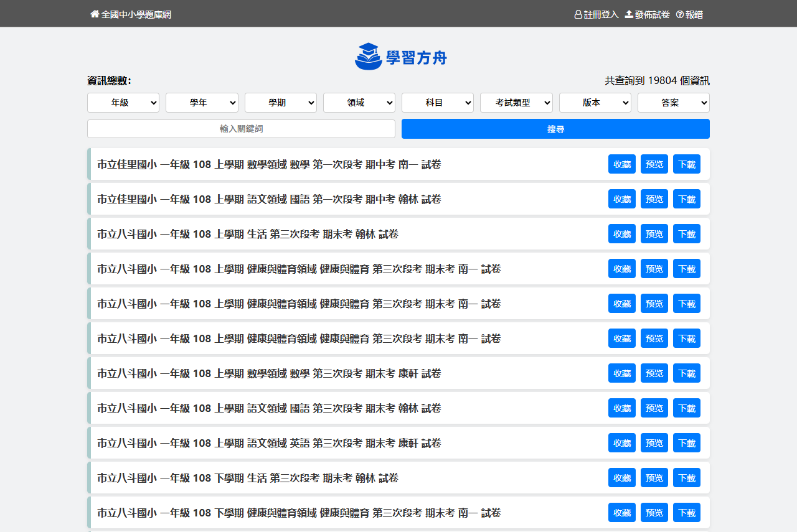Screen dimensions: 797x532
Task: Open 八斗國小 上學期 英語 康軒 試卷 title
Action: (269, 443)
